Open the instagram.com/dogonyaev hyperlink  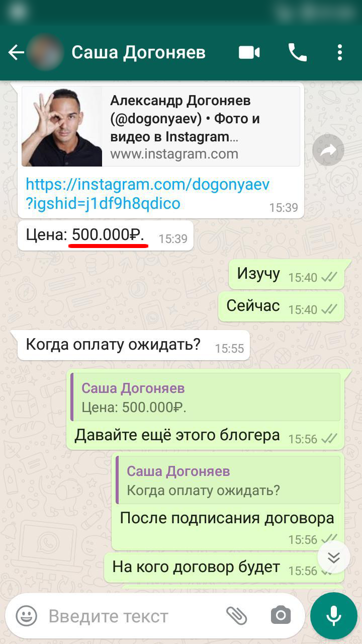click(148, 194)
